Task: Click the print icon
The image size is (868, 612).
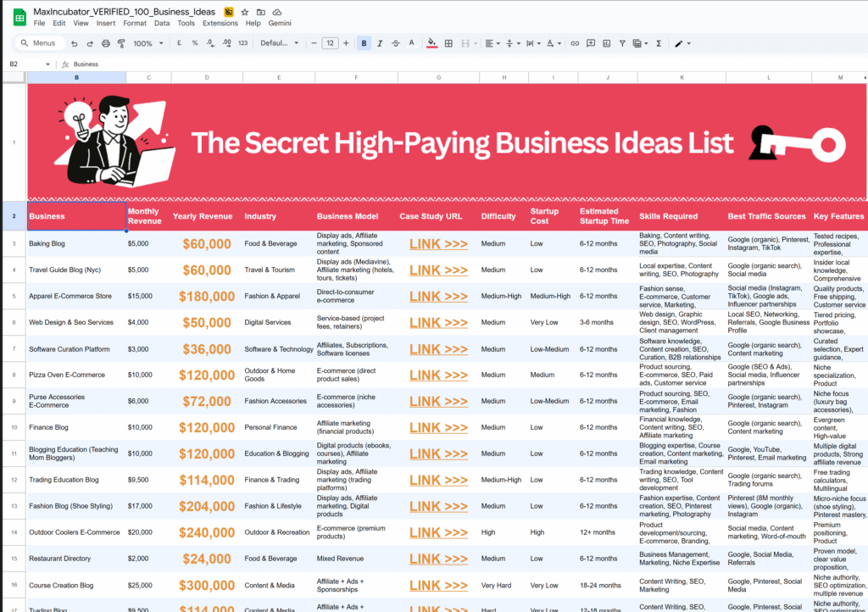Action: tap(106, 43)
